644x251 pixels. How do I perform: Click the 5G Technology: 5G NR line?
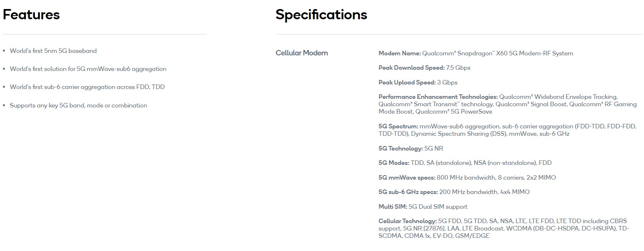pos(411,148)
